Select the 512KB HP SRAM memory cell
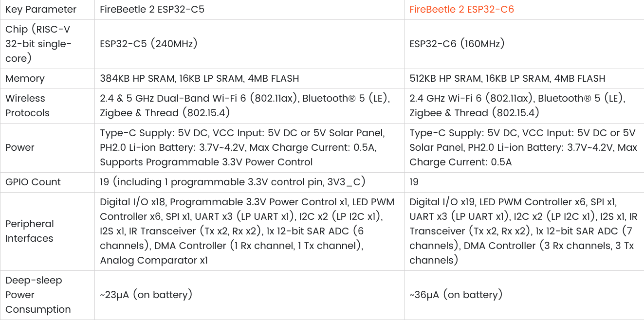Image resolution: width=644 pixels, height=320 pixels. click(507, 78)
